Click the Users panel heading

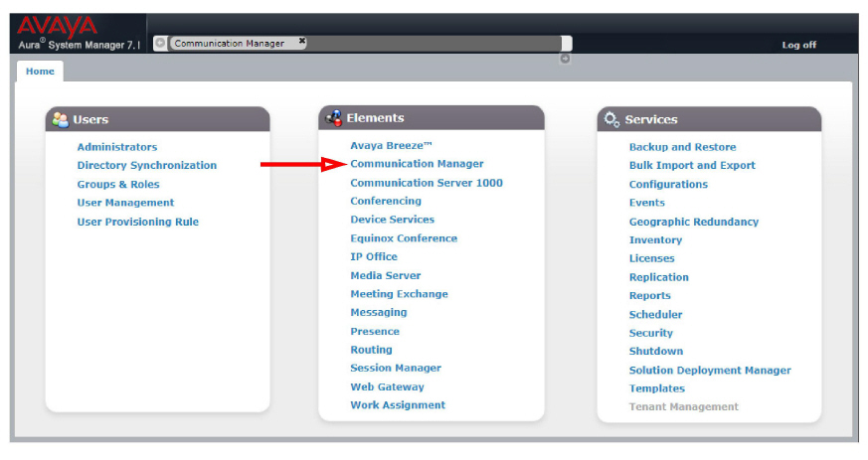tap(90, 119)
